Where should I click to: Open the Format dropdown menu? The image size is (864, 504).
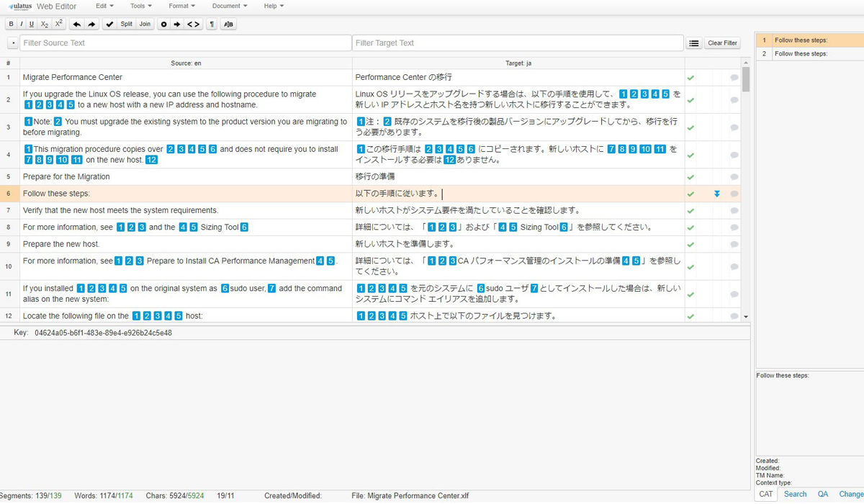(181, 6)
